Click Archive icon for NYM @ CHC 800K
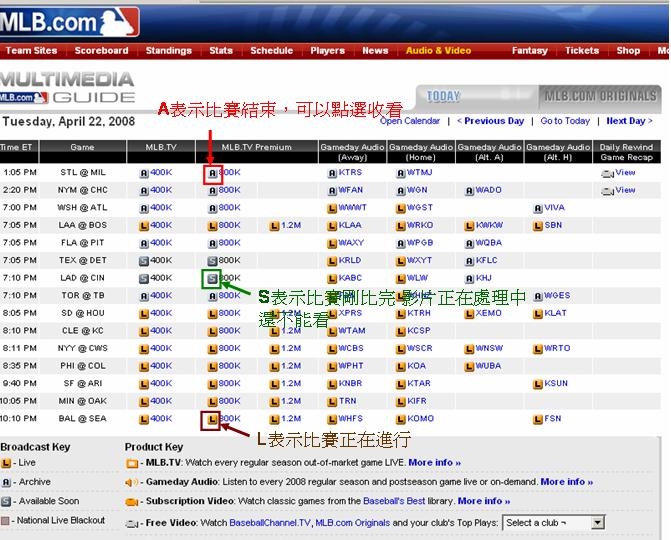This screenshot has width=671, height=540. click(213, 191)
